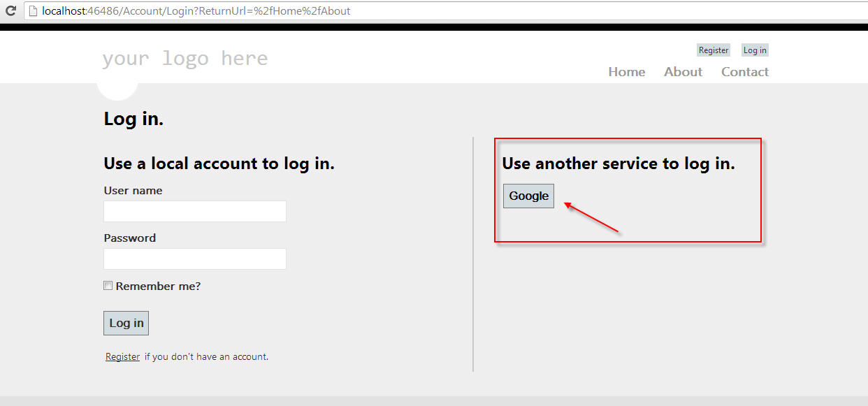This screenshot has width=868, height=406.
Task: Click the 'your logo here' site logo
Action: click(x=185, y=58)
